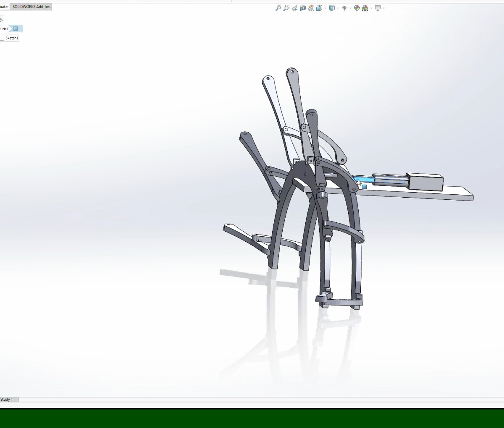The image size is (504, 428).
Task: Click the Display Style icon
Action: 332,8
